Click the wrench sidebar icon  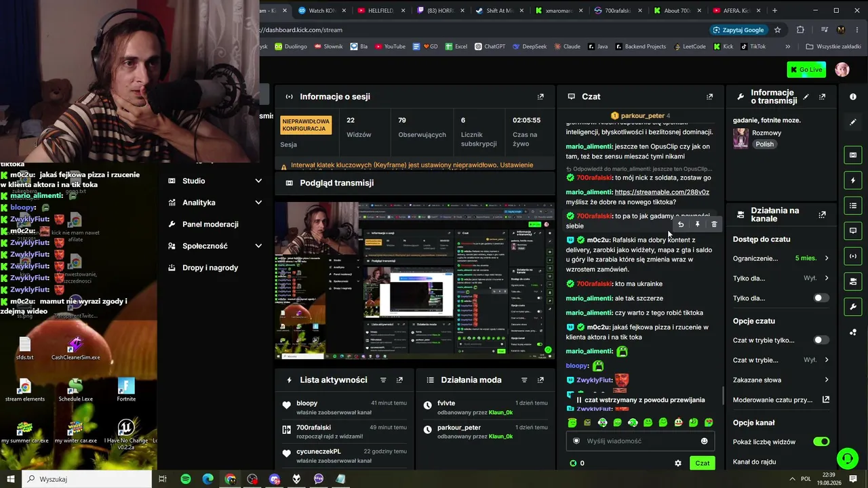coord(853,307)
